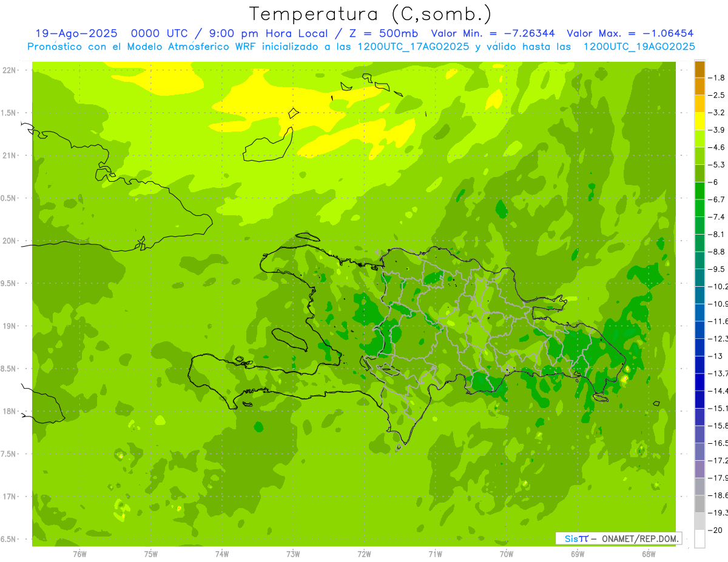Viewport: 728px width, 562px height.
Task: Click the '69W' longitude label
Action: (x=578, y=554)
